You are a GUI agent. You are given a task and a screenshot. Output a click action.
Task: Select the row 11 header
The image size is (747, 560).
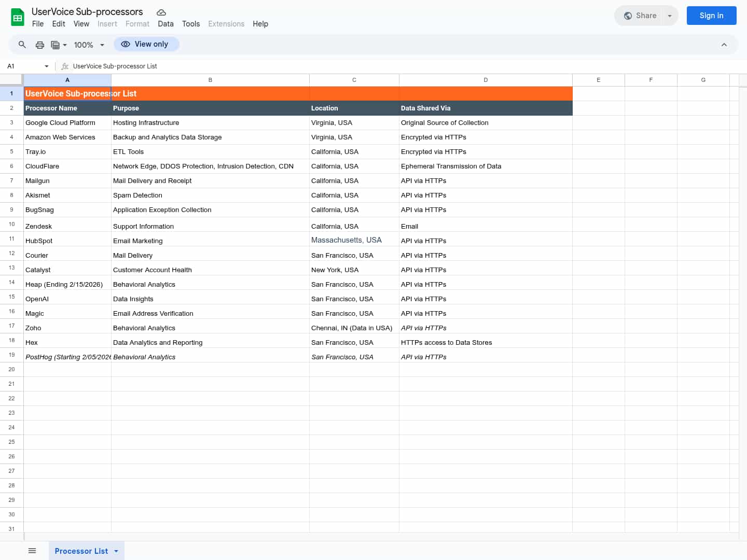point(11,239)
